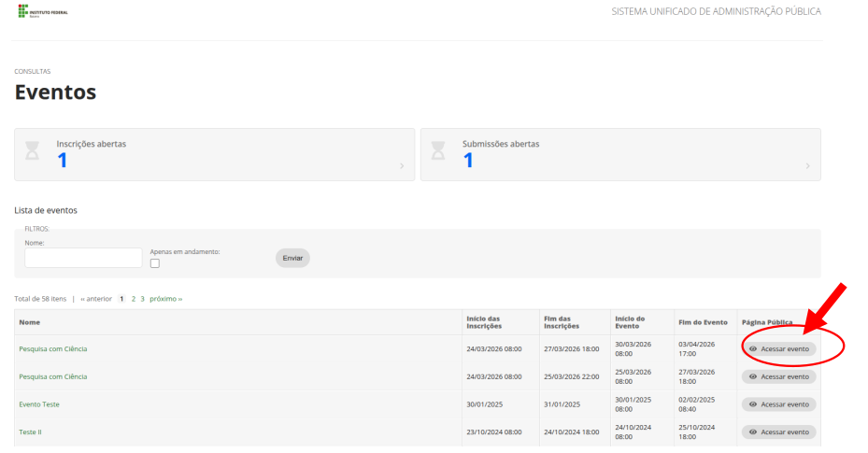This screenshot has width=868, height=453.
Task: Click Sistema Unificado de Administração Pública title
Action: point(717,11)
